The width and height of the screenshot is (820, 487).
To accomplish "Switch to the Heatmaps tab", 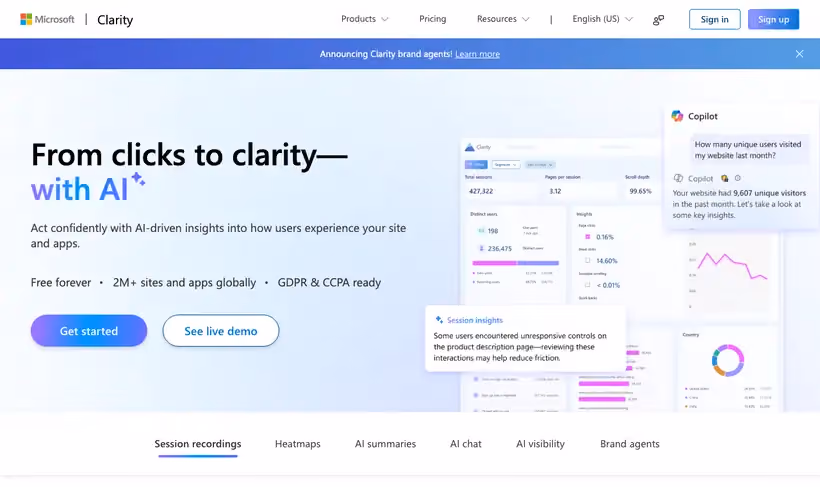I will pyautogui.click(x=298, y=444).
